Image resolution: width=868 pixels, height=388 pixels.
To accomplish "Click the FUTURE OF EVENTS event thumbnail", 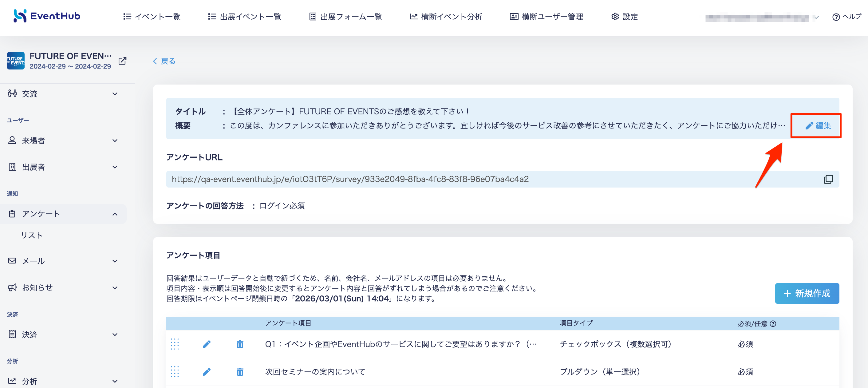I will (15, 61).
